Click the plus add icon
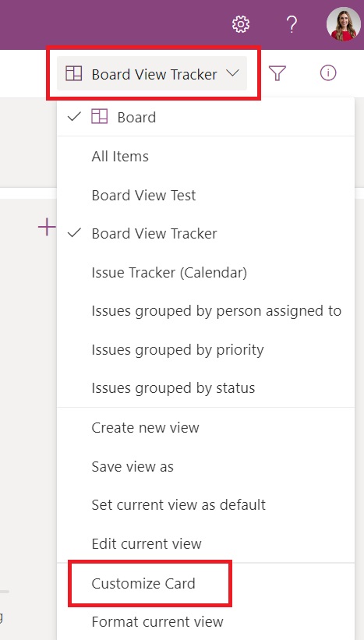The height and width of the screenshot is (640, 364). click(x=47, y=227)
